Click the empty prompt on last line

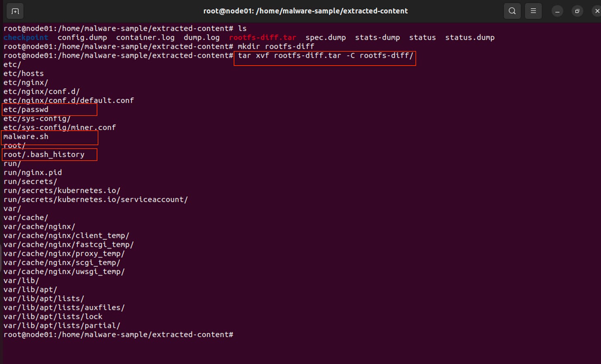click(x=118, y=335)
